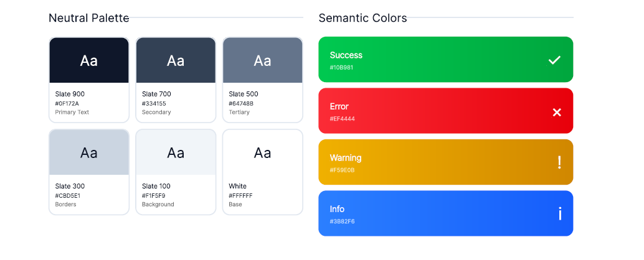Click the #CBD5E1 hex code label
The width and height of the screenshot is (644, 260).
point(67,195)
